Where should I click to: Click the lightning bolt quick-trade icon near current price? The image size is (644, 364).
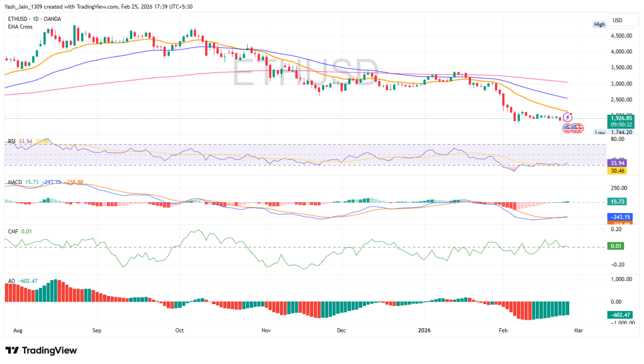(567, 118)
